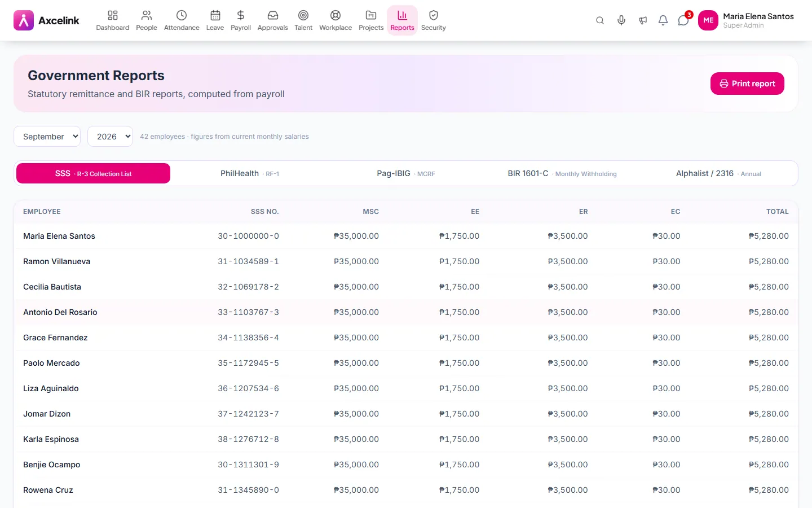
Task: Open the announcements megaphone icon
Action: click(643, 20)
